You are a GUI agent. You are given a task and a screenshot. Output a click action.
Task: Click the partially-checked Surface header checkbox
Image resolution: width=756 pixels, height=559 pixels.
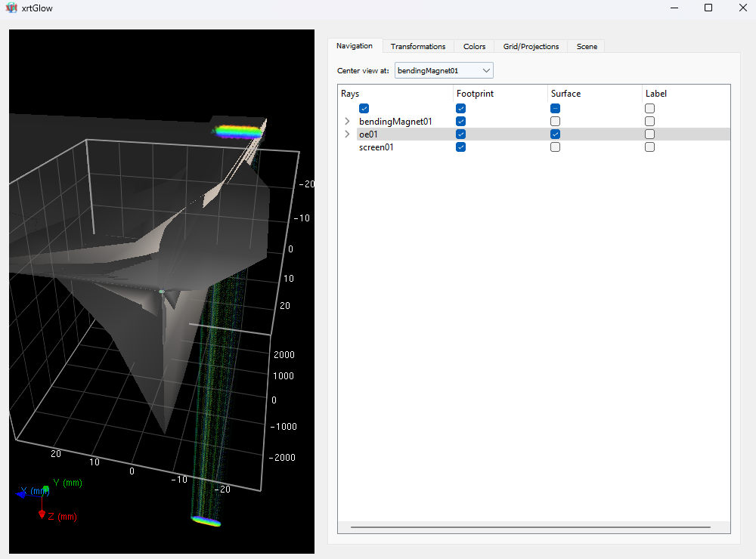(x=555, y=108)
